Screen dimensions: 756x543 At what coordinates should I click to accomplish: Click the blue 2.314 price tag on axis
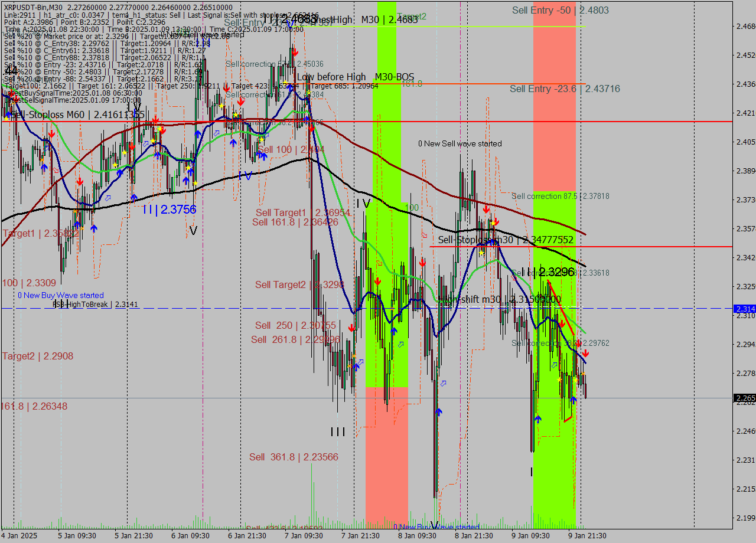[744, 309]
